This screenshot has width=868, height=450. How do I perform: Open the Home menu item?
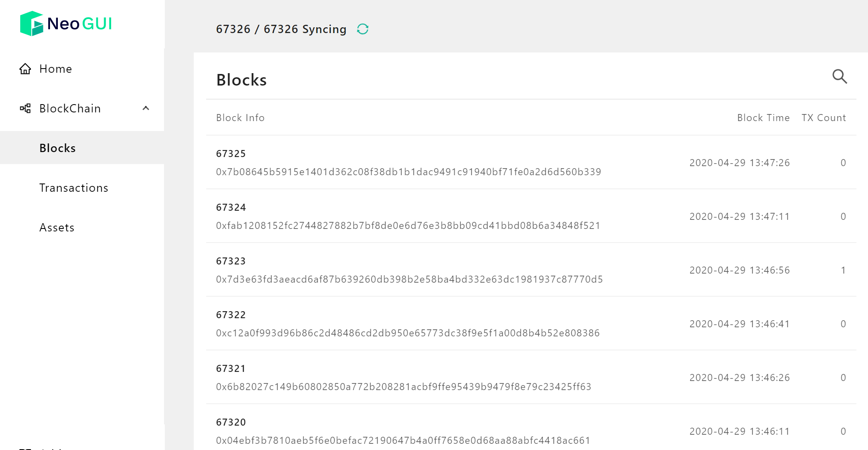(x=82, y=69)
